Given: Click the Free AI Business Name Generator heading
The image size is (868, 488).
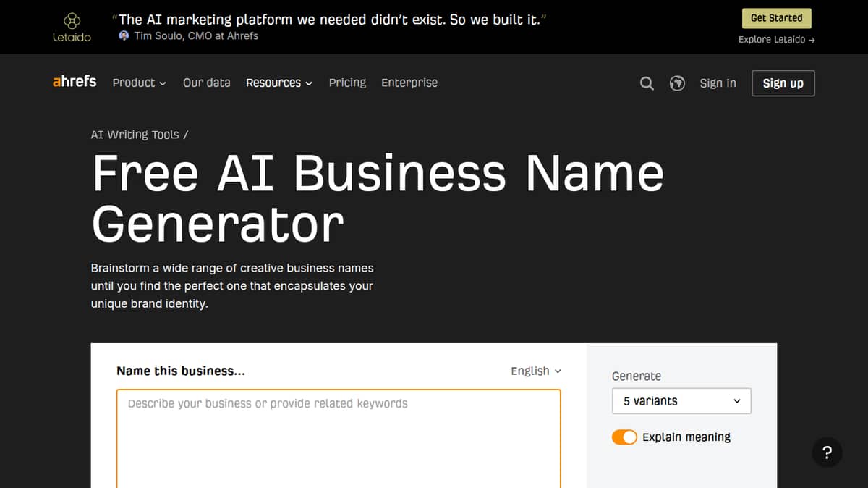Looking at the screenshot, I should pyautogui.click(x=378, y=198).
